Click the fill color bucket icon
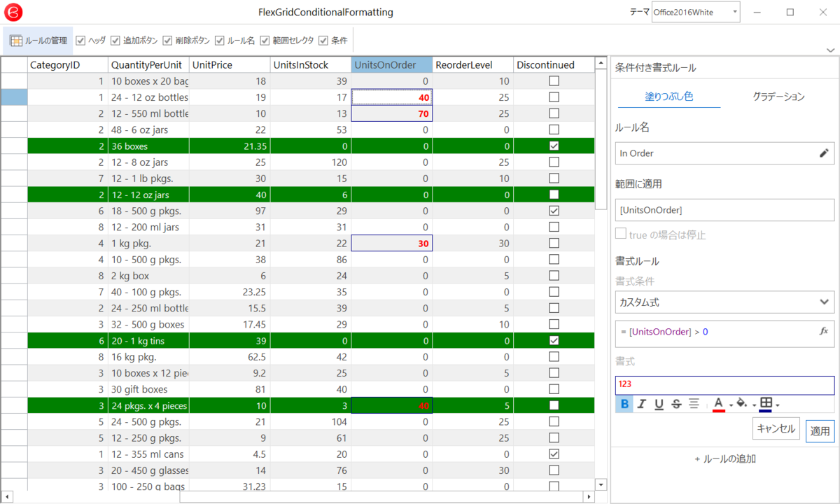This screenshot has height=504, width=840. point(741,404)
